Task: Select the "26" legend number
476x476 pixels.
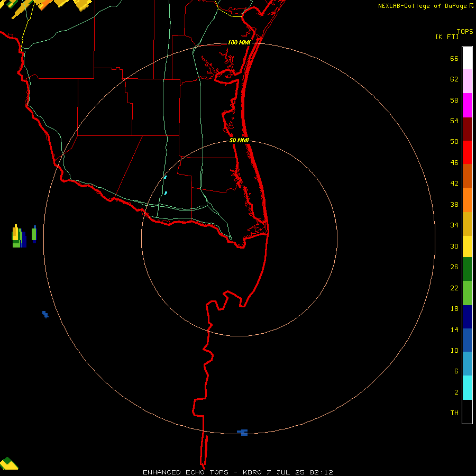Action: [454, 267]
